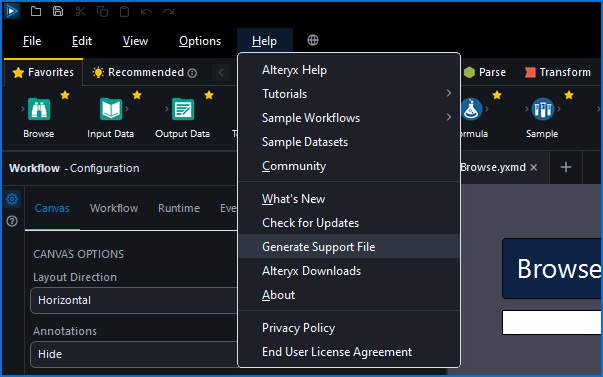This screenshot has height=377, width=603.
Task: Select the Output Data tool icon
Action: coord(183,109)
